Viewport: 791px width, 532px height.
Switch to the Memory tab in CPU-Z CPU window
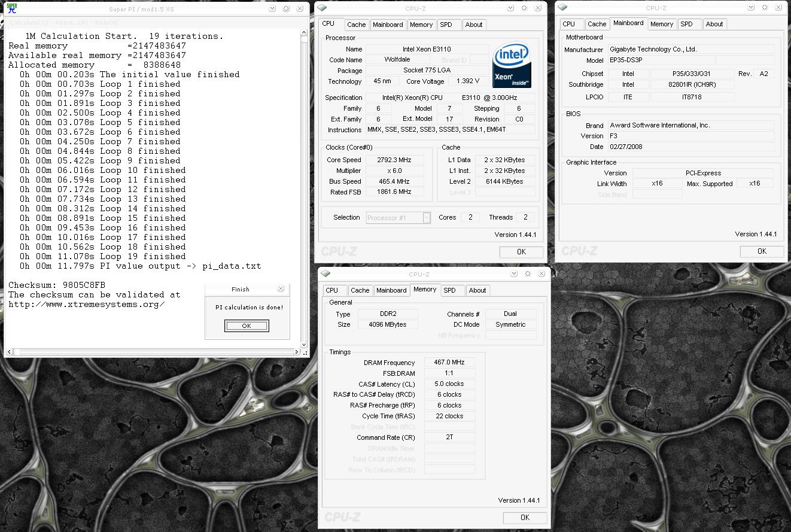421,25
